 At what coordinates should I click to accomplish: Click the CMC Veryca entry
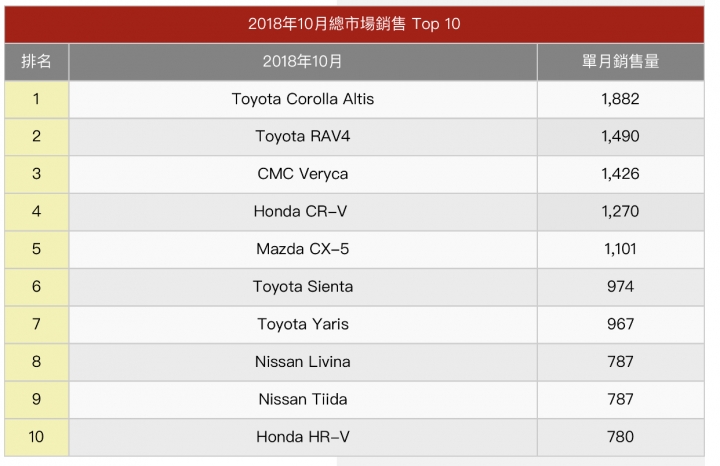pyautogui.click(x=302, y=174)
